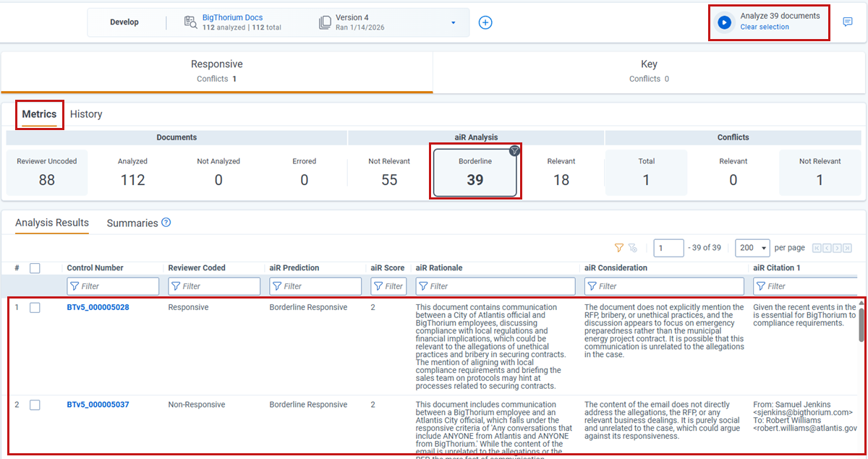Select the Not Relevant 55 aiR Analysis tile
The image size is (868, 459).
pos(389,173)
